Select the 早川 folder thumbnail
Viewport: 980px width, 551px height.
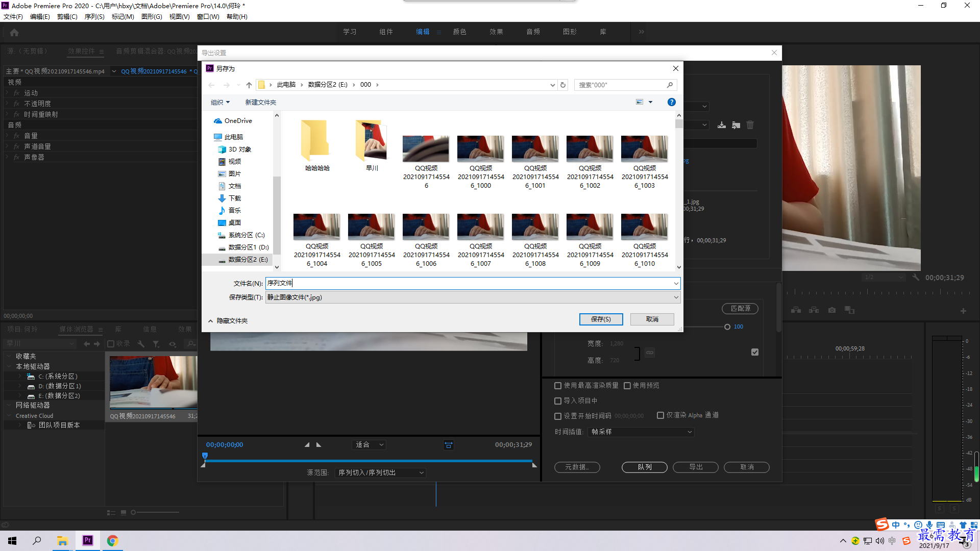tap(372, 145)
